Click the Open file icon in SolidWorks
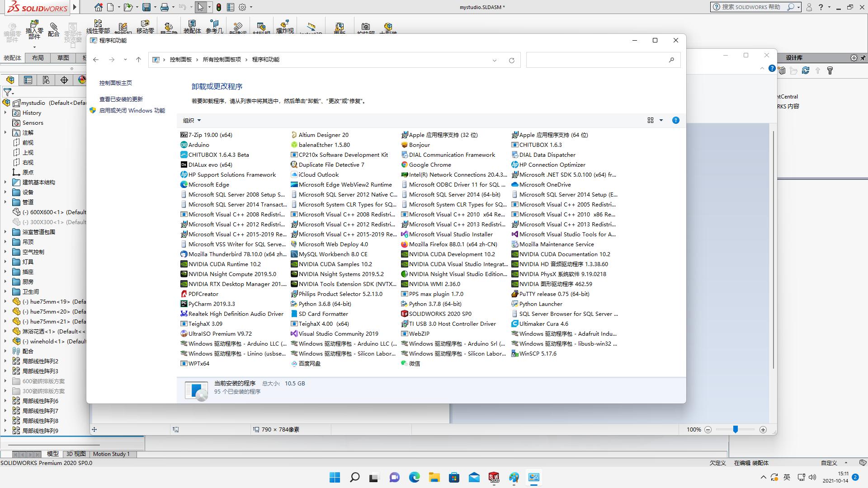The height and width of the screenshot is (488, 868). click(x=128, y=7)
